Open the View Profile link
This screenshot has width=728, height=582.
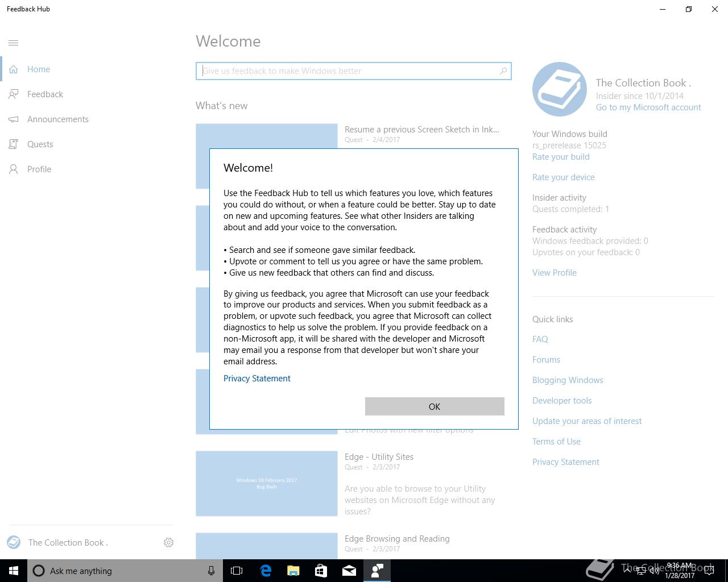click(x=555, y=273)
